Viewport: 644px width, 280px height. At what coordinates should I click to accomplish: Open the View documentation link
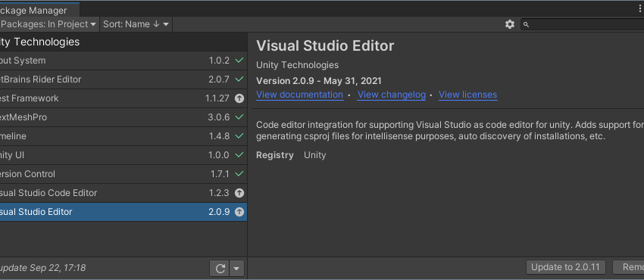click(300, 95)
